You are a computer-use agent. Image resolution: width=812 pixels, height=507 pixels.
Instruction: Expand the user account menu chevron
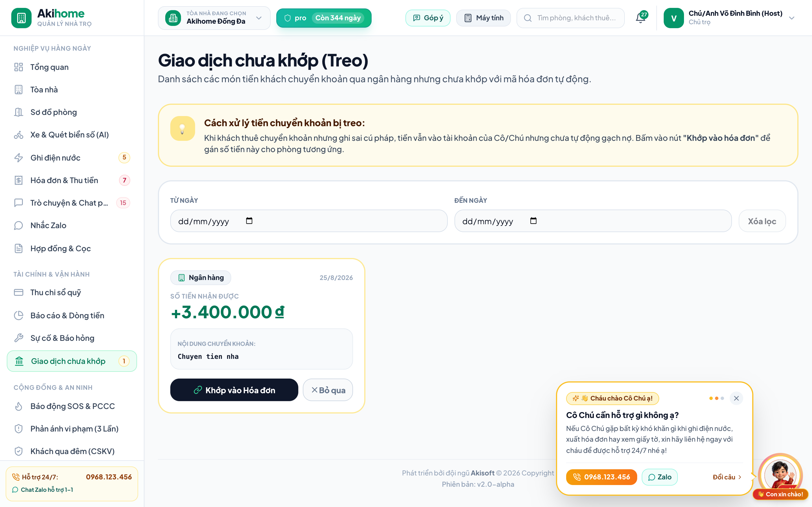[792, 18]
